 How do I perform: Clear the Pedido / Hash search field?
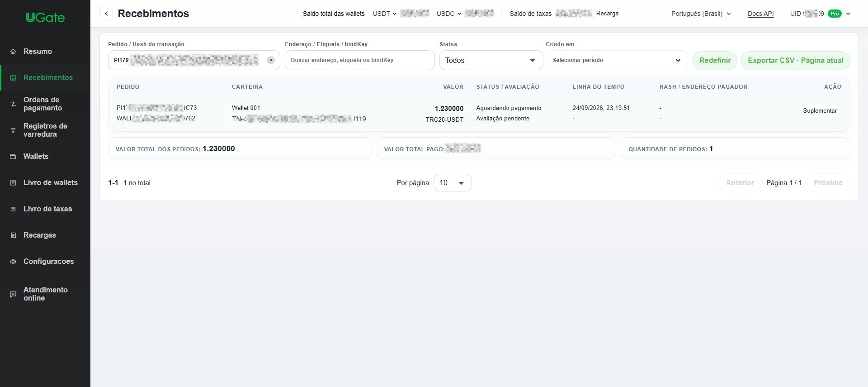[x=271, y=60]
